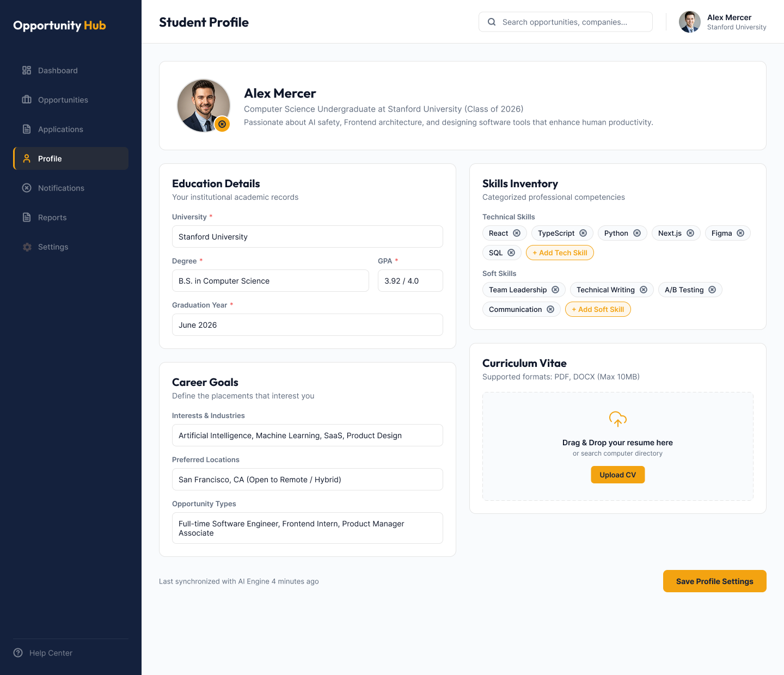Click the Help Center question mark icon
Screen dimensions: 784x675
point(18,653)
